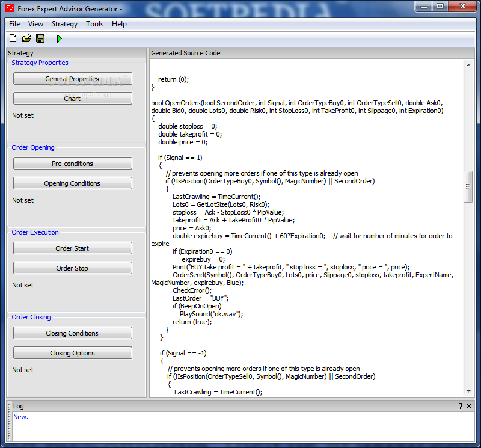
Task: Click the 'Log' panel title
Action: (x=18, y=406)
